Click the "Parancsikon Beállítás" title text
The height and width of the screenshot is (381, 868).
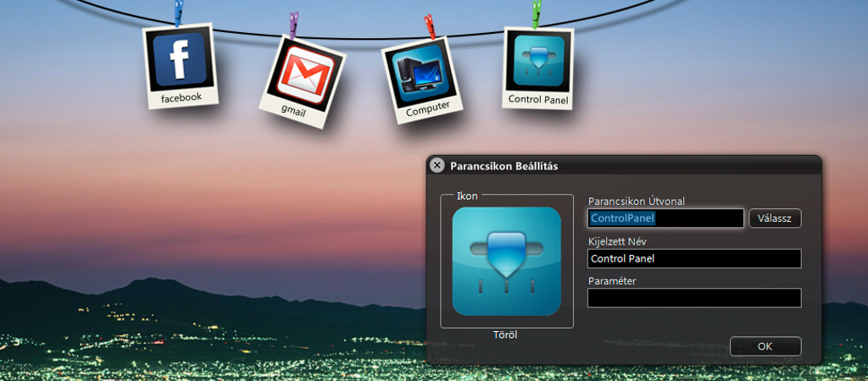tap(504, 166)
